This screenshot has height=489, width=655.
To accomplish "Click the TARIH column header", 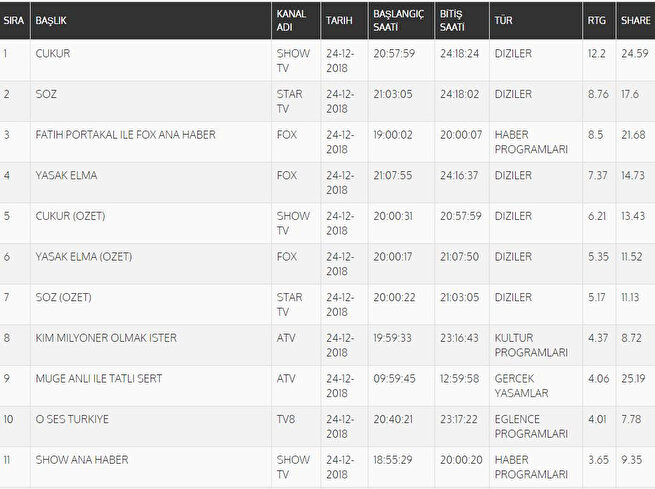I will 338,20.
